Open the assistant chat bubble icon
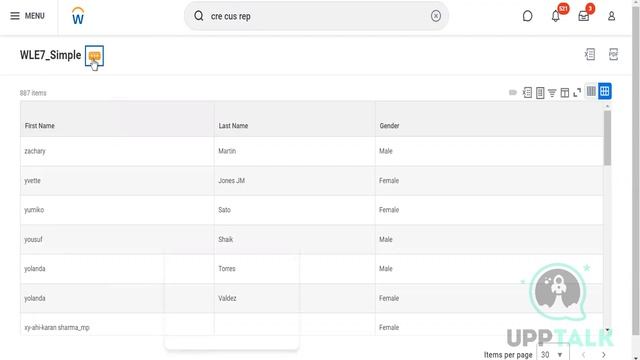The height and width of the screenshot is (360, 640). pyautogui.click(x=527, y=16)
